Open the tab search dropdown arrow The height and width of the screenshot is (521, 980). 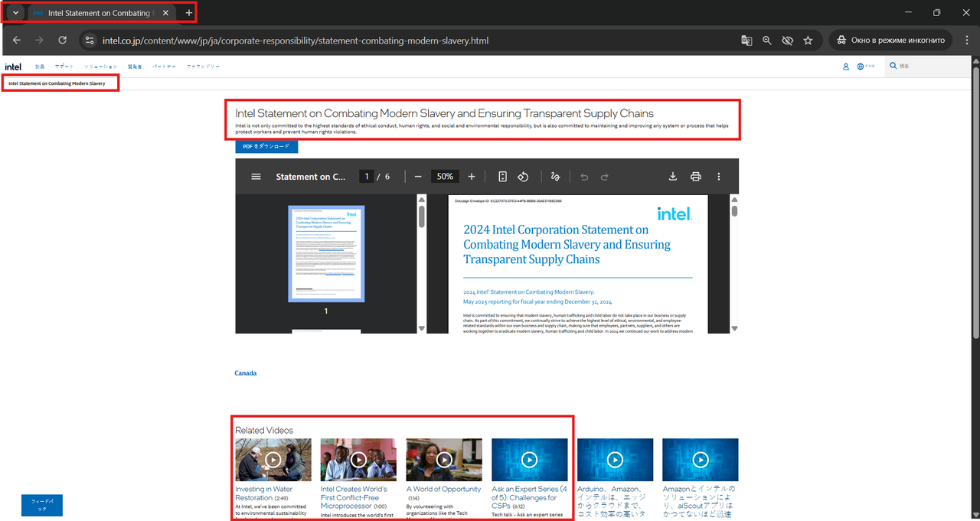click(x=15, y=13)
